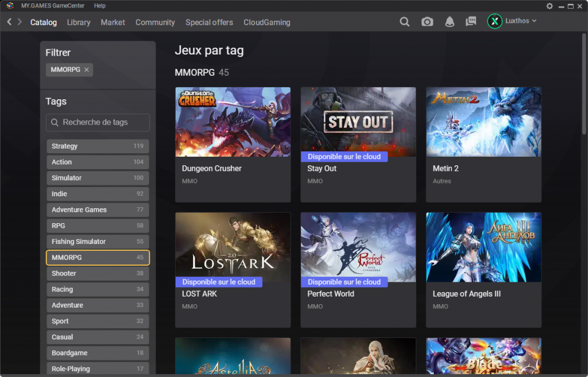Open the Astellia game thumbnail

point(233,356)
